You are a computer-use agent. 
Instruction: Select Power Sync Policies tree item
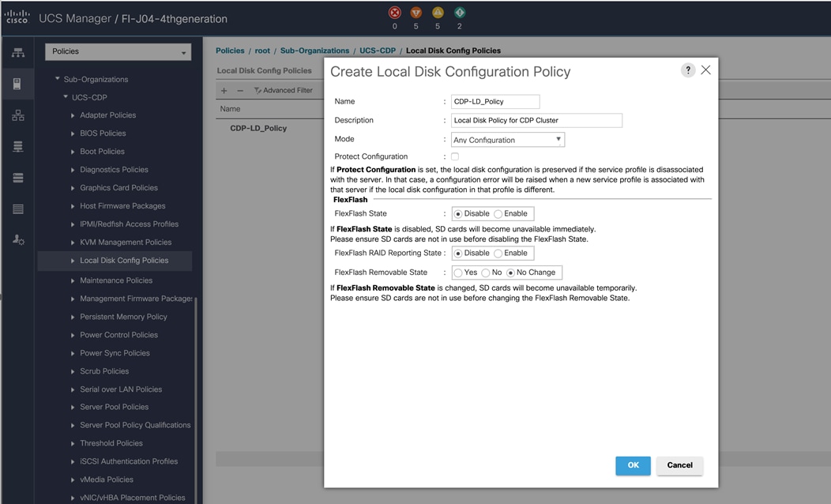point(115,353)
